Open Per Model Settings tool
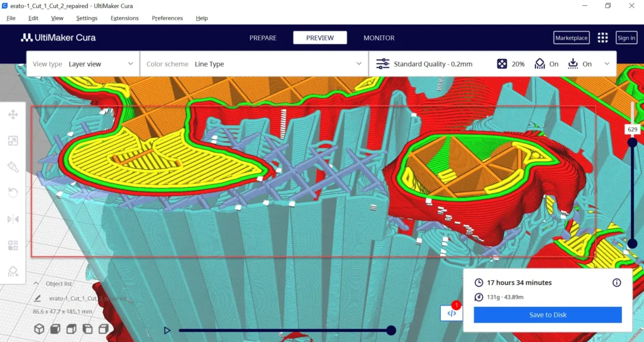 (x=13, y=245)
